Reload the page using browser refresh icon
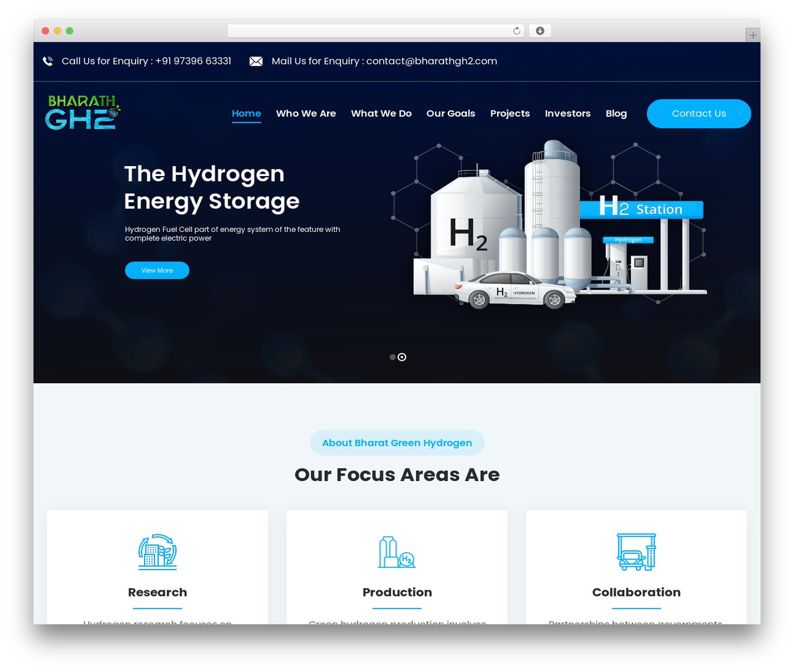794x672 pixels. tap(517, 31)
